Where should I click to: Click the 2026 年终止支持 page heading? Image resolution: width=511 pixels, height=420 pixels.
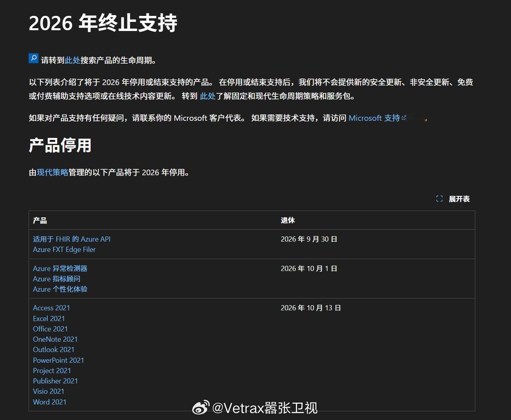(x=103, y=23)
